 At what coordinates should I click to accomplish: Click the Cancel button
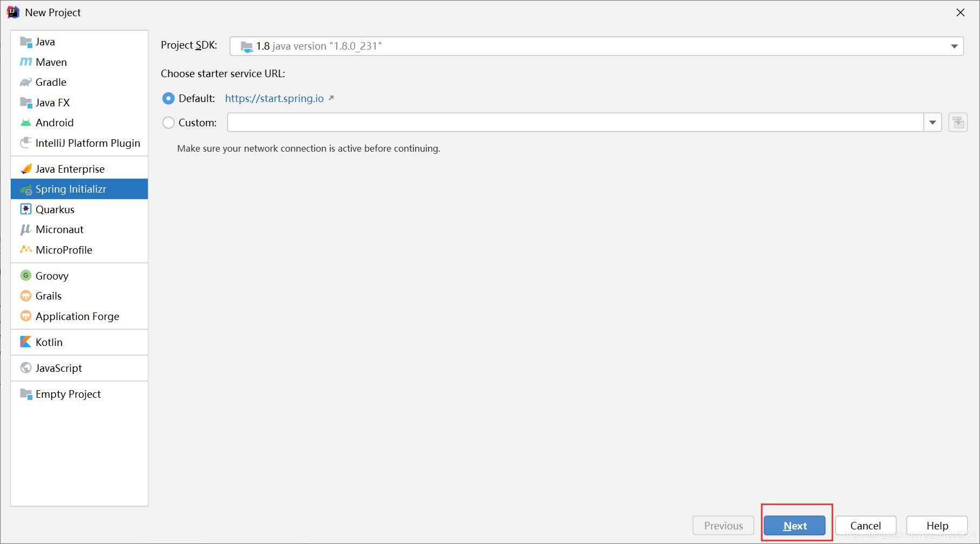866,526
